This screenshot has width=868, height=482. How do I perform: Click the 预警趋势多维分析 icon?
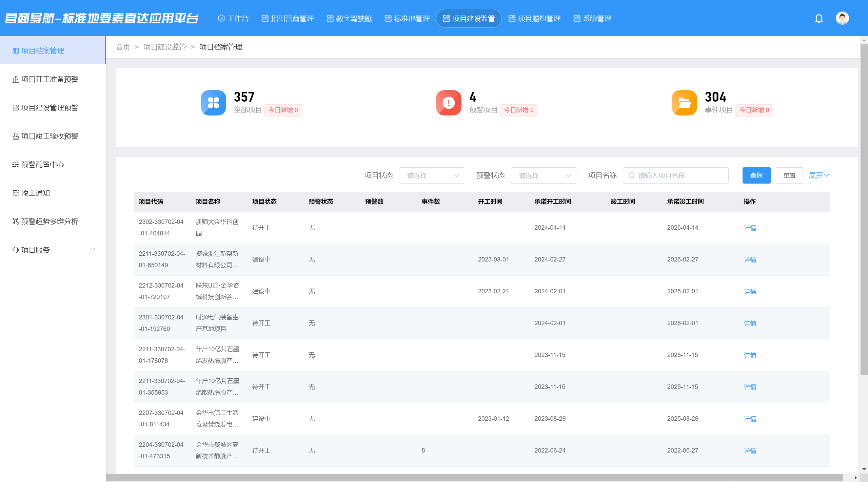tap(16, 222)
